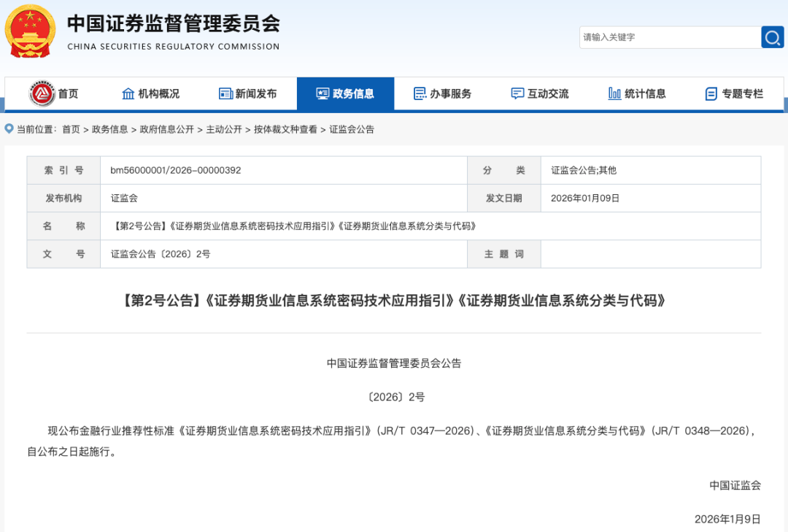The height and width of the screenshot is (532, 788).
Task: Click 首页 in the breadcrumb trail
Action: 71,129
